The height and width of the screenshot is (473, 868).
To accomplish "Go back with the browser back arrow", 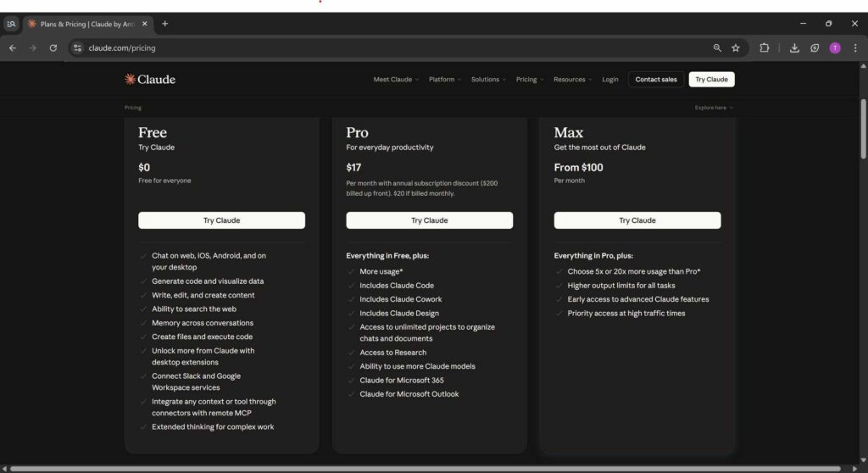I will (x=12, y=48).
